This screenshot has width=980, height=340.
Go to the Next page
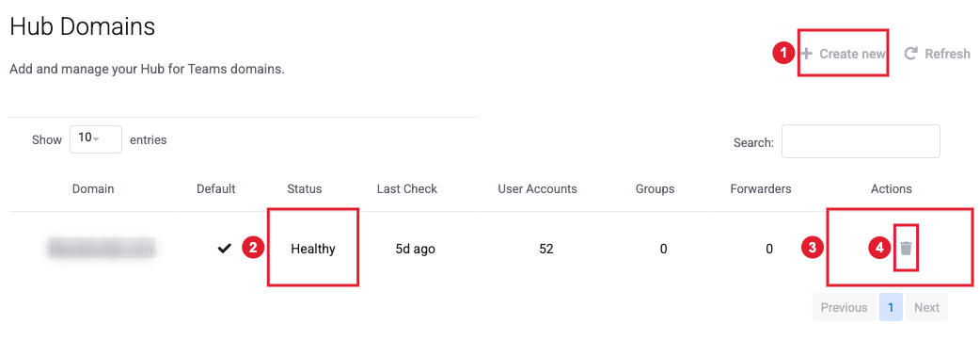(x=926, y=307)
